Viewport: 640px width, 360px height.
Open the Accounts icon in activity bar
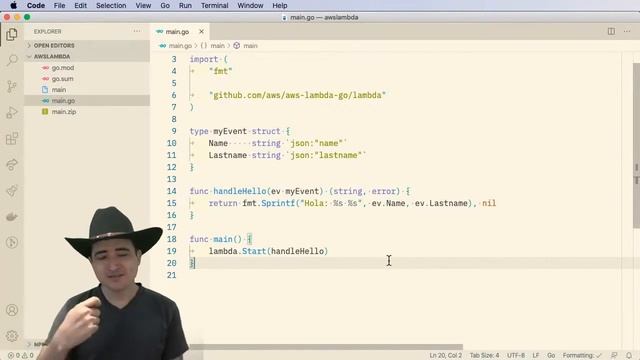(x=12, y=310)
